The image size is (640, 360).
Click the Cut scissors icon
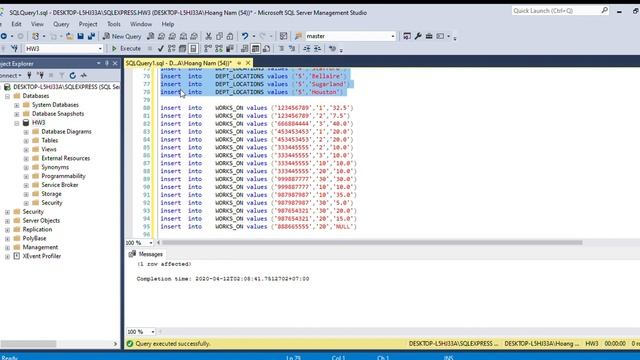click(x=208, y=36)
